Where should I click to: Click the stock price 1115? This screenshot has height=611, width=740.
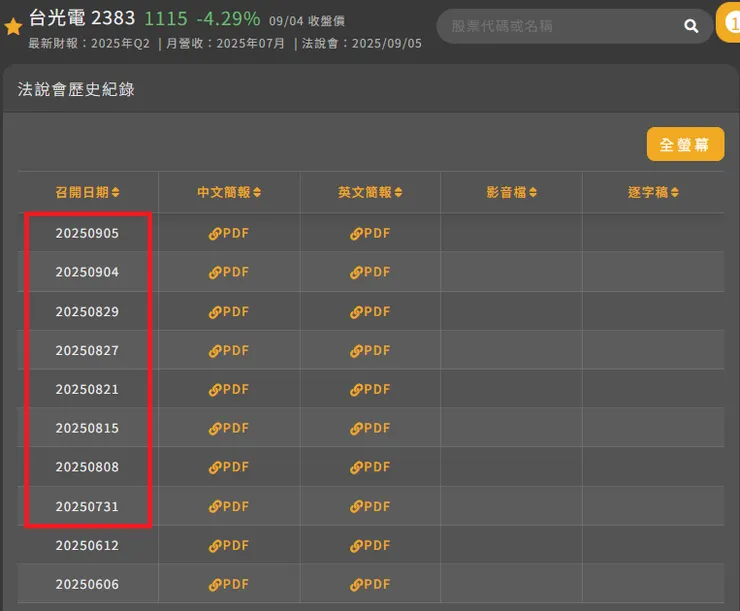(166, 19)
